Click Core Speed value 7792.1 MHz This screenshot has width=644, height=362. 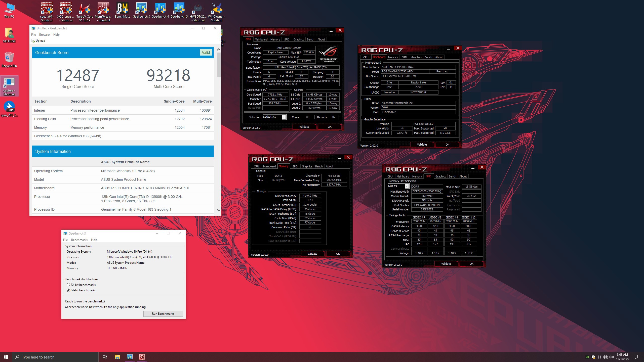[x=275, y=95]
